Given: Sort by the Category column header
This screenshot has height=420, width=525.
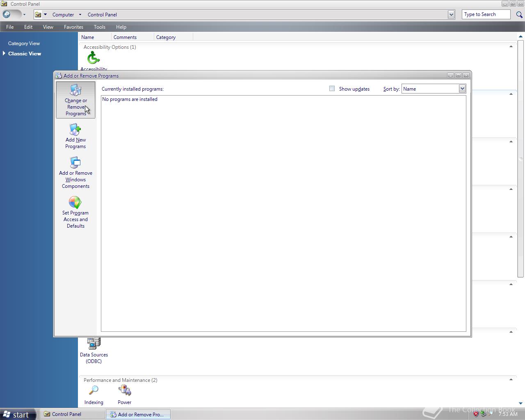Looking at the screenshot, I should [x=173, y=37].
